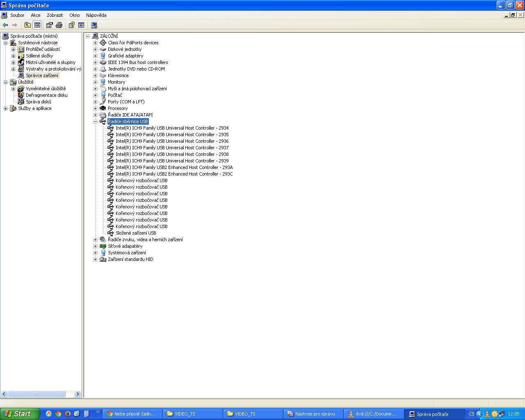The image size is (525, 420).
Task: Click the IEEE 1394 Bus host controllers icon
Action: (103, 62)
